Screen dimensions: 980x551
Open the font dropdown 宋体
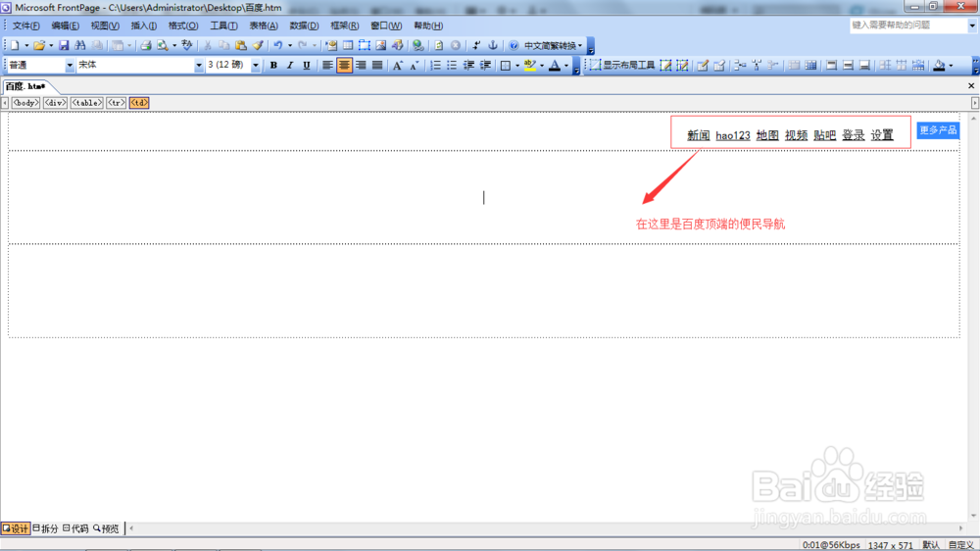click(x=198, y=65)
